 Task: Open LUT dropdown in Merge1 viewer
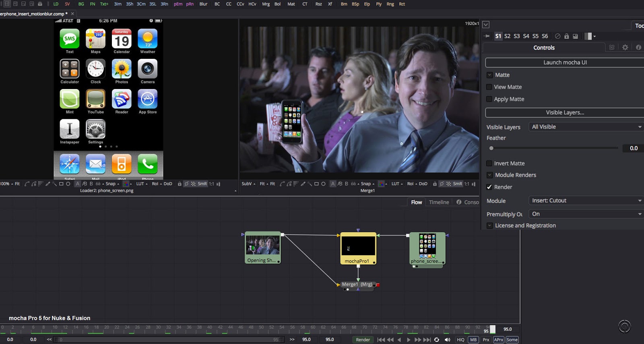(x=397, y=184)
